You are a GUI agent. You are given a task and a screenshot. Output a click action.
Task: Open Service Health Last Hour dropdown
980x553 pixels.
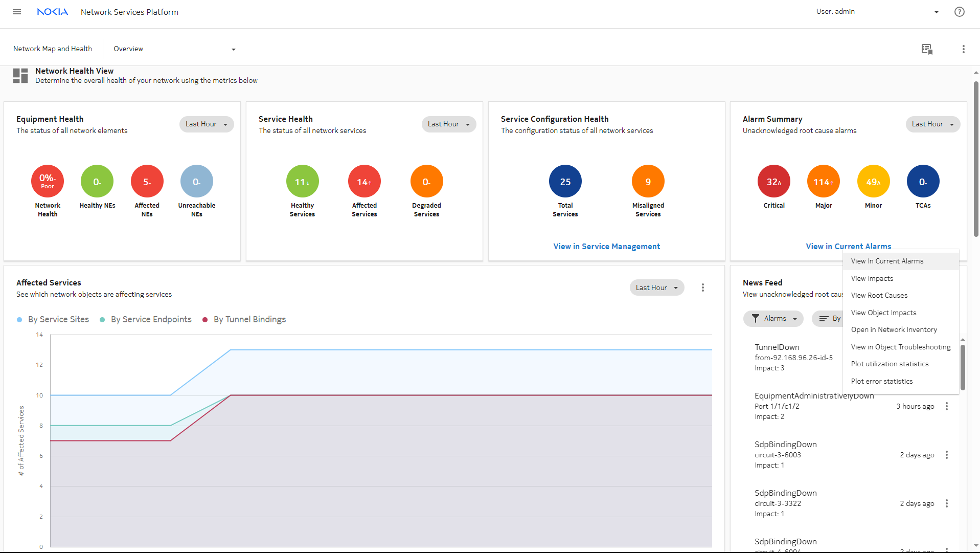point(449,124)
